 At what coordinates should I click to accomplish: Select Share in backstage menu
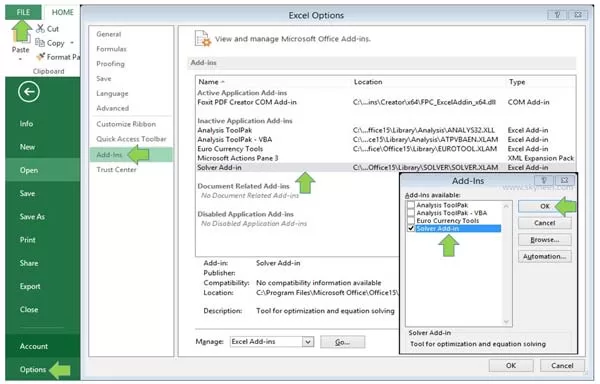click(42, 263)
